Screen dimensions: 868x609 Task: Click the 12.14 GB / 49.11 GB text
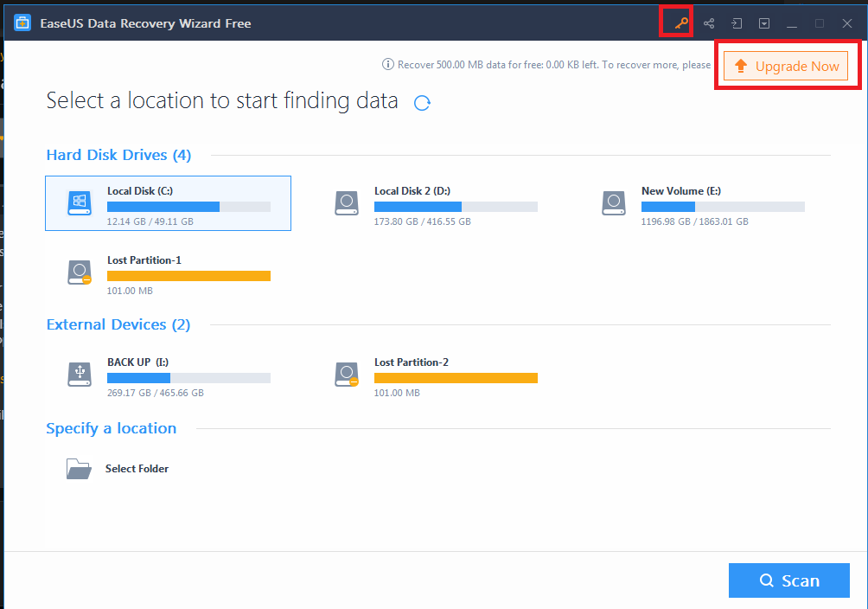point(150,221)
